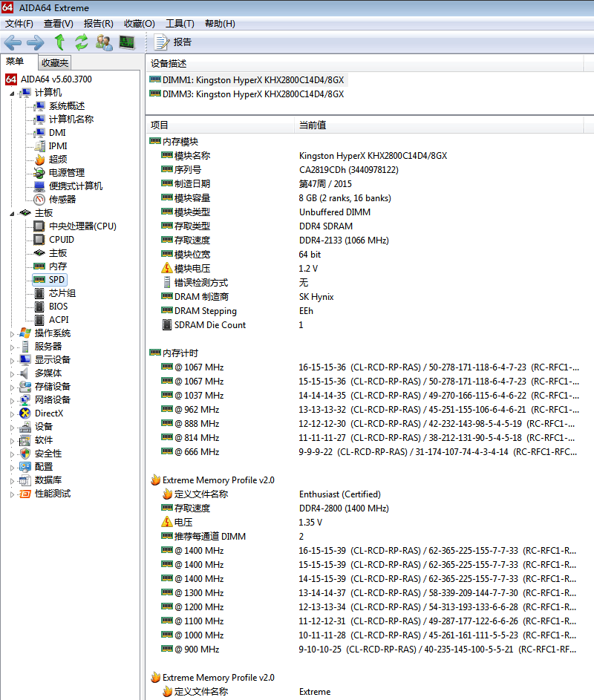Click the 性能测试 benchmark icon
594x700 pixels.
pyautogui.click(x=25, y=494)
